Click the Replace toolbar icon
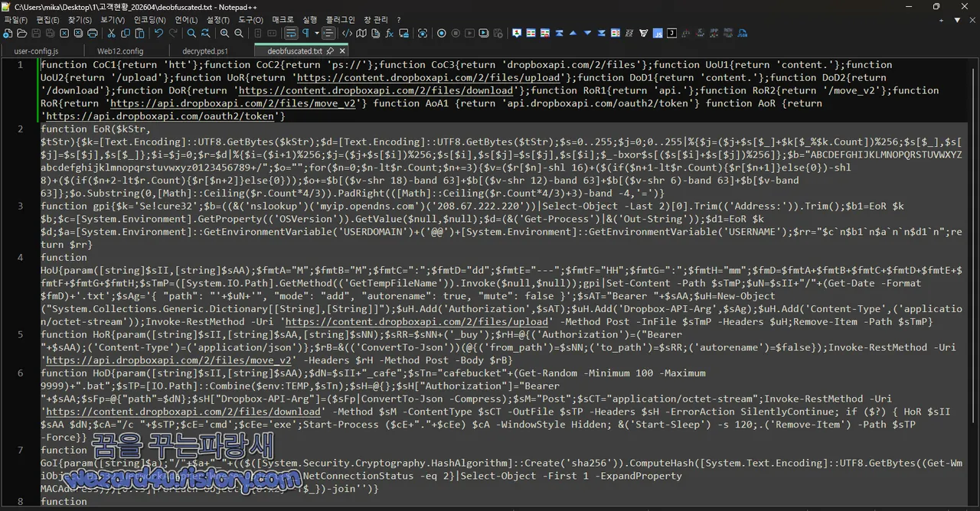The height and width of the screenshot is (511, 980). pos(206,34)
